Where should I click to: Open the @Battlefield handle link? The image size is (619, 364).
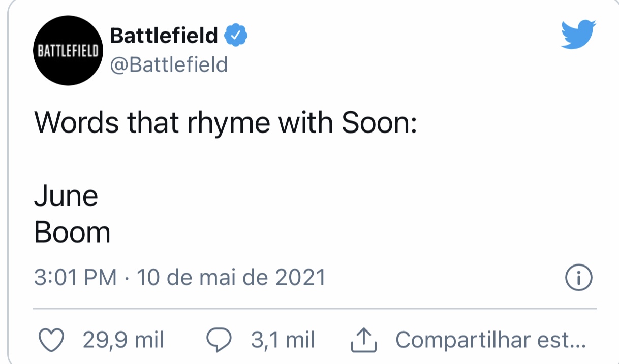coord(169,64)
